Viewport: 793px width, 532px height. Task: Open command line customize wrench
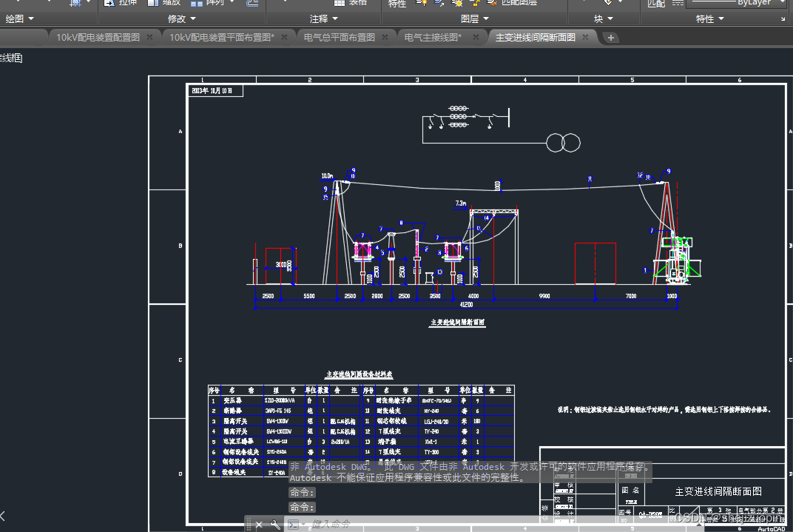274,525
